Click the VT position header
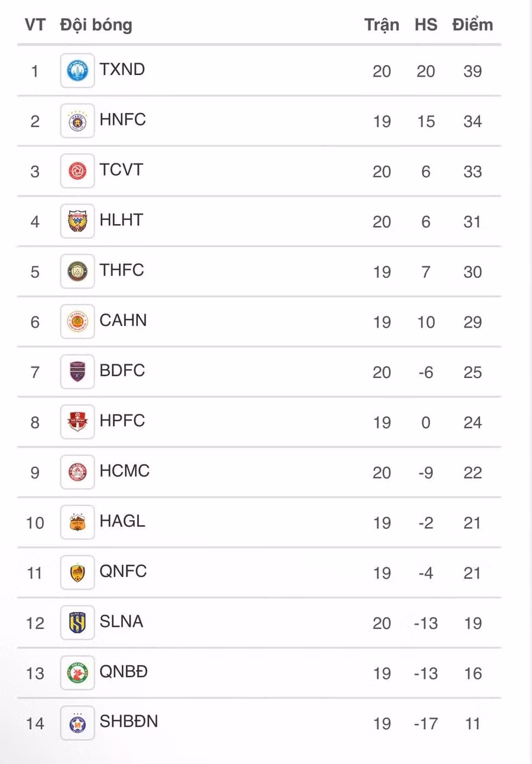This screenshot has height=764, width=532. click(35, 25)
